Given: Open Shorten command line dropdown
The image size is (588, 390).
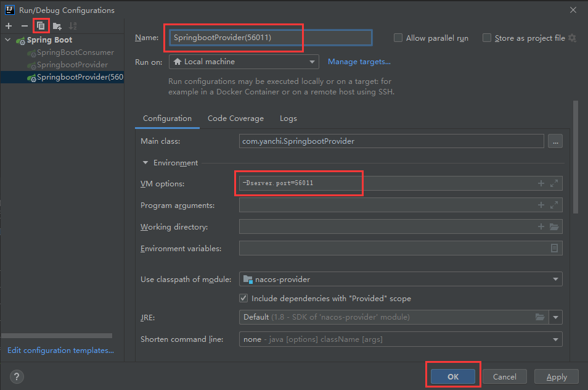Looking at the screenshot, I should (x=401, y=339).
